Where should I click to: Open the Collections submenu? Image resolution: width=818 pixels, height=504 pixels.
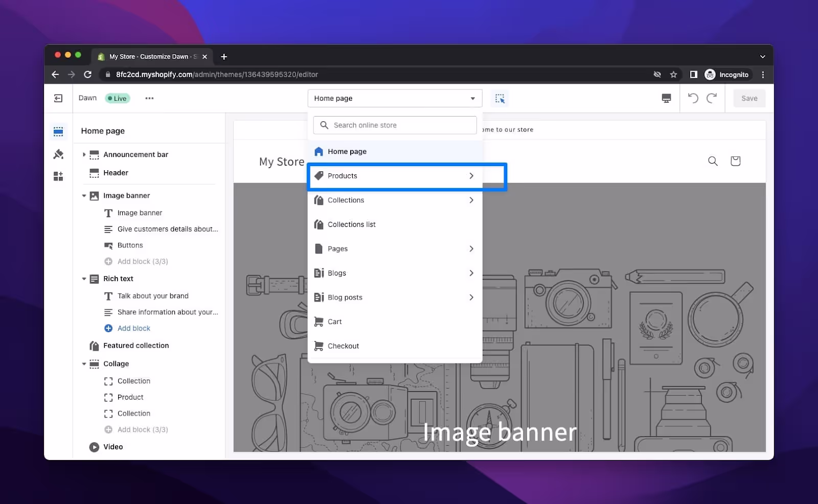pyautogui.click(x=395, y=200)
